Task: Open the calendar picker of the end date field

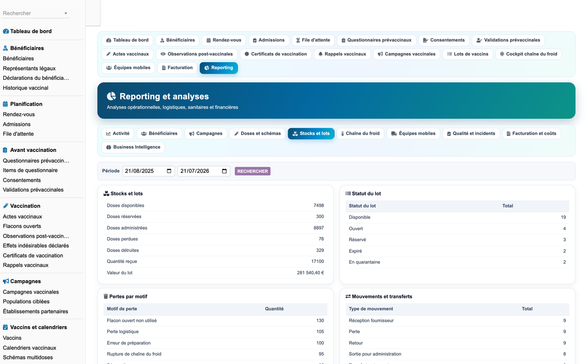Action: tap(224, 171)
